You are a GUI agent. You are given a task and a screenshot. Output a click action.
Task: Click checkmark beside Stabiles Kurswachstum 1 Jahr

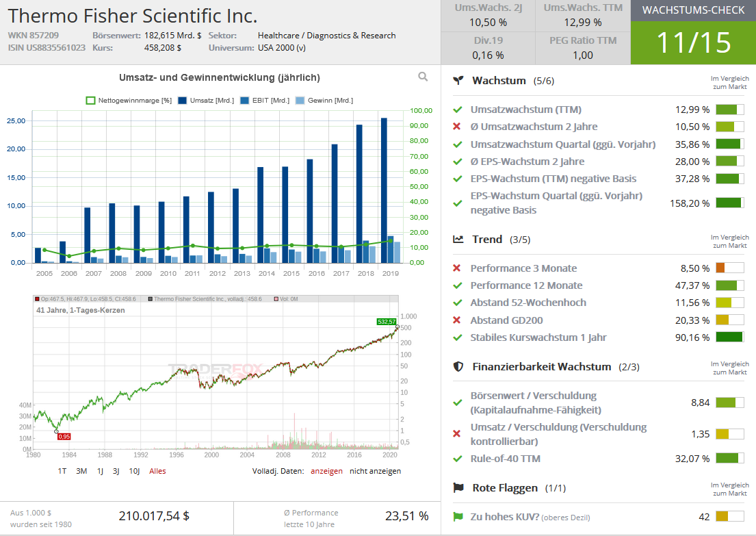(458, 337)
